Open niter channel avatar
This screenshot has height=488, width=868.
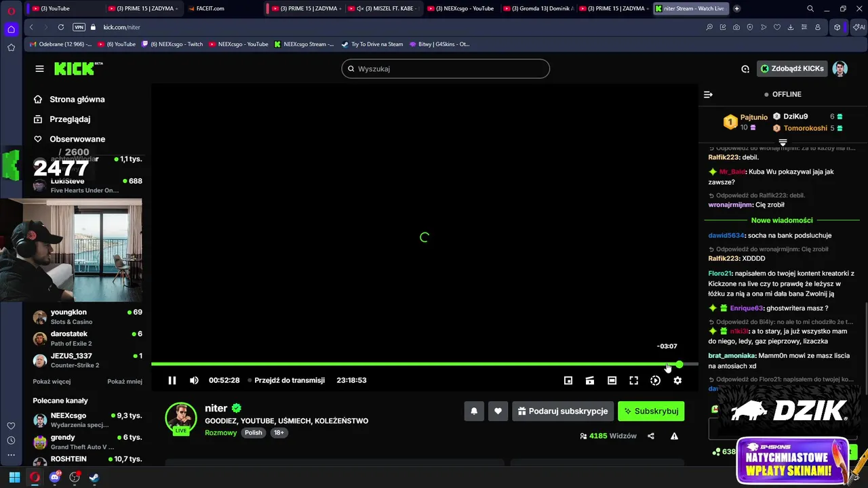click(x=181, y=418)
